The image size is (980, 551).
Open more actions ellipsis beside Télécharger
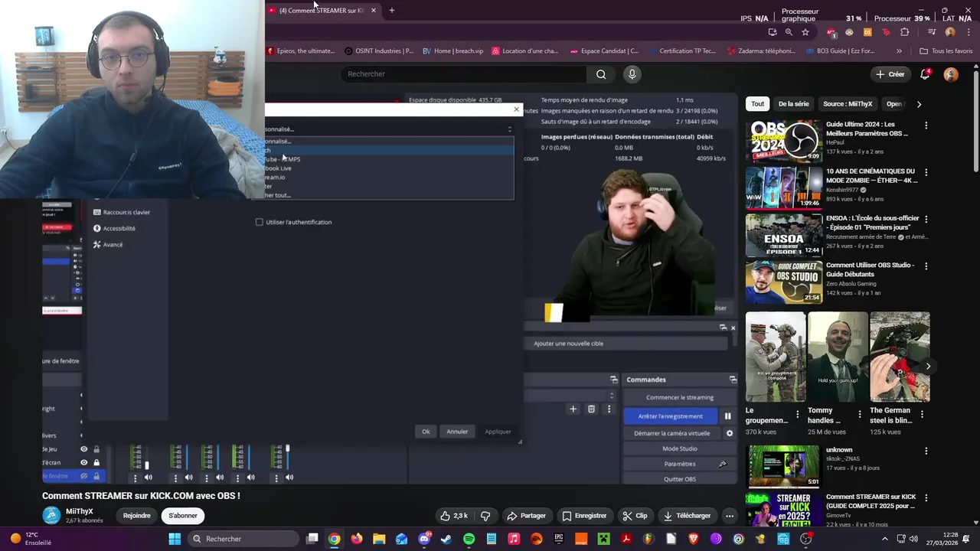tap(730, 516)
